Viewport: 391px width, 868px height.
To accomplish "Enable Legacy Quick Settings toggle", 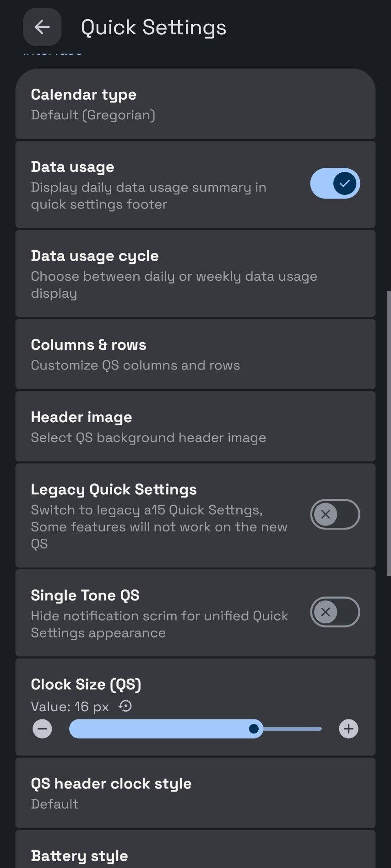I will [335, 514].
